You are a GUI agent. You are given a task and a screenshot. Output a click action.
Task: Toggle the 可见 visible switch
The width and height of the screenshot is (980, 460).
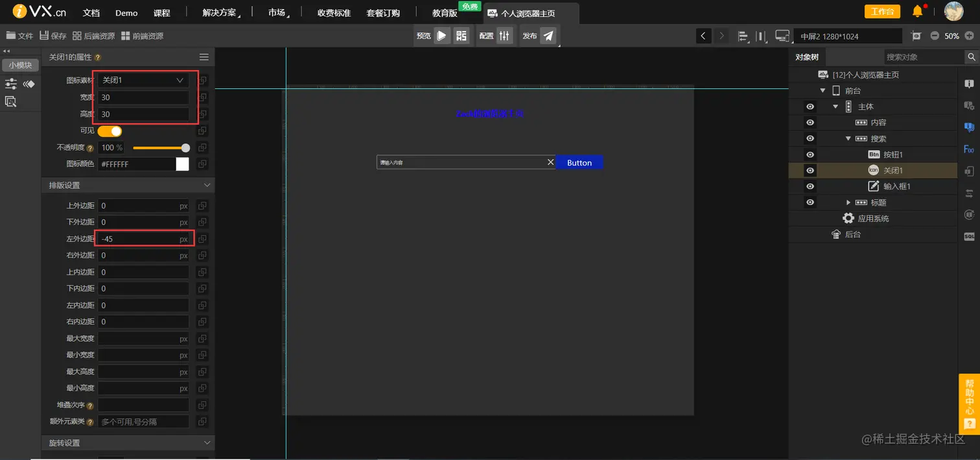point(110,131)
